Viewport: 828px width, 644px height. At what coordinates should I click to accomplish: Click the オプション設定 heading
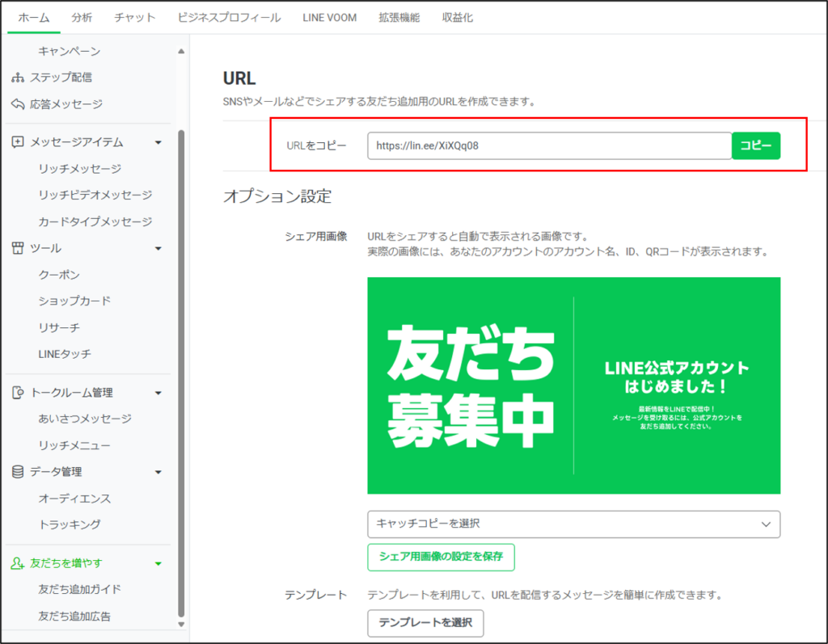point(277,196)
